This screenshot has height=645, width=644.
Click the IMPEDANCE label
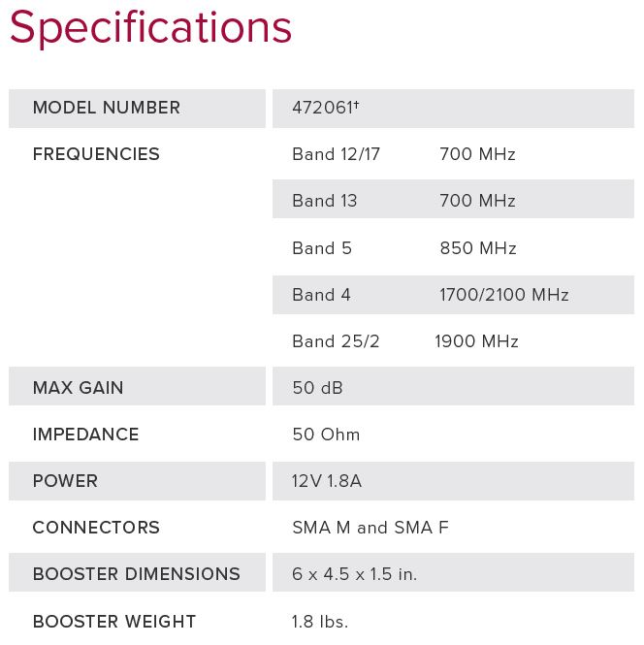click(x=86, y=435)
